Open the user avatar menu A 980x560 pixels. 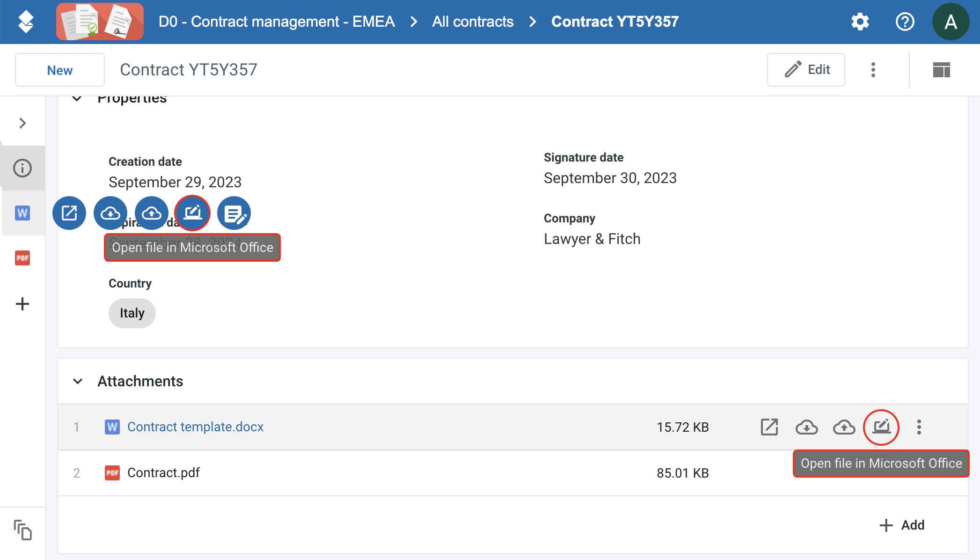point(951,22)
